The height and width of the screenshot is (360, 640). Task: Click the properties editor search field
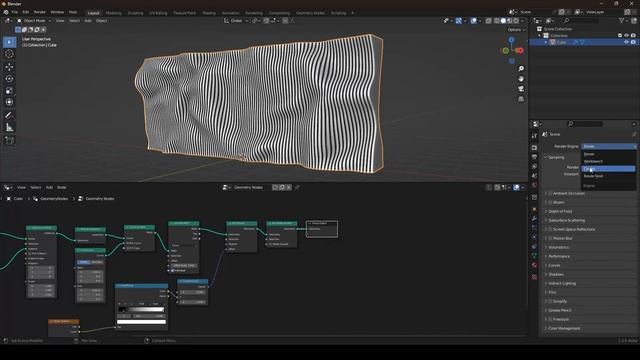pos(584,124)
